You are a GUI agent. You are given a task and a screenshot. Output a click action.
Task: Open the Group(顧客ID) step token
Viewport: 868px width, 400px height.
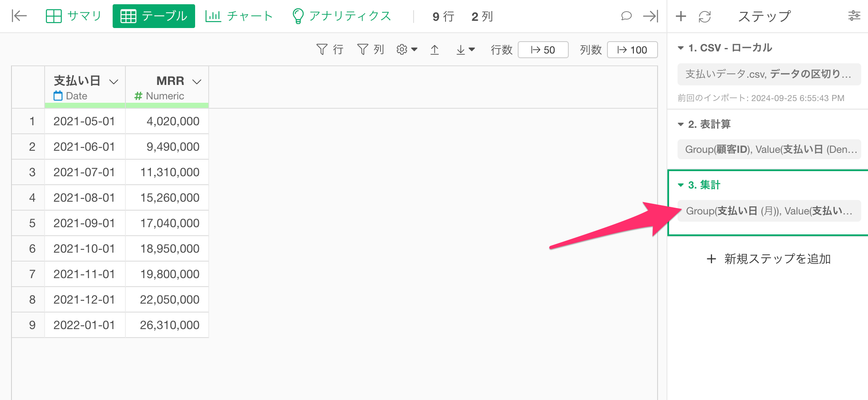coord(769,149)
